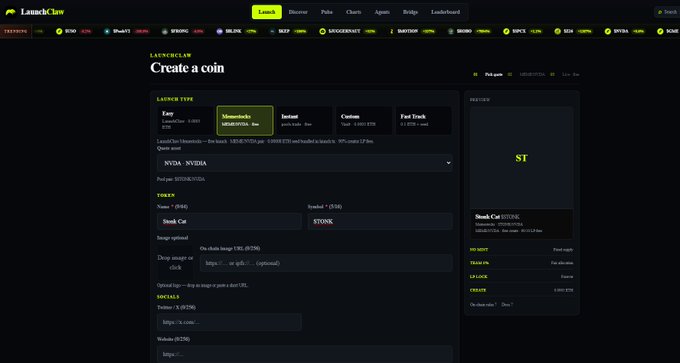Open the Bridge tab
This screenshot has height=363, width=680.
tap(410, 12)
